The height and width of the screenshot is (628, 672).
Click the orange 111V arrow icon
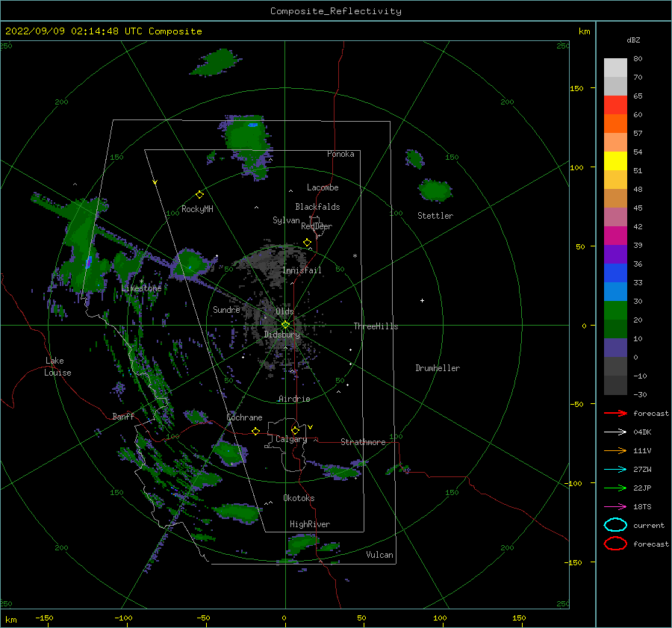(615, 450)
